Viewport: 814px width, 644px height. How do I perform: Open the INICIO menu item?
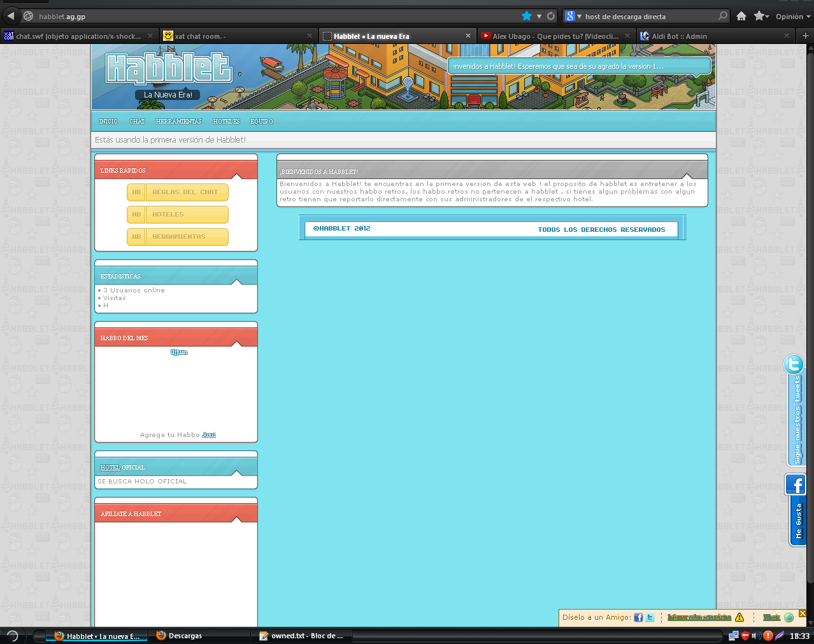(108, 121)
